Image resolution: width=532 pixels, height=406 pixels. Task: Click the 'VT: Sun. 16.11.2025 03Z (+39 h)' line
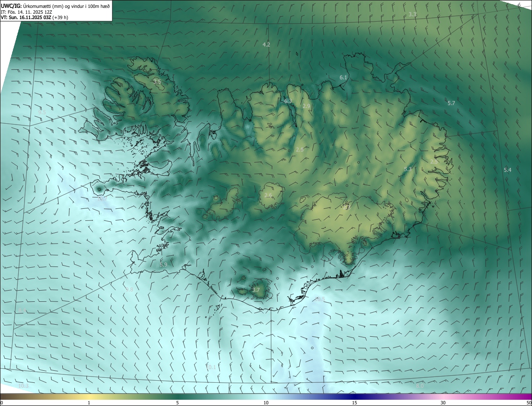[x=34, y=18]
